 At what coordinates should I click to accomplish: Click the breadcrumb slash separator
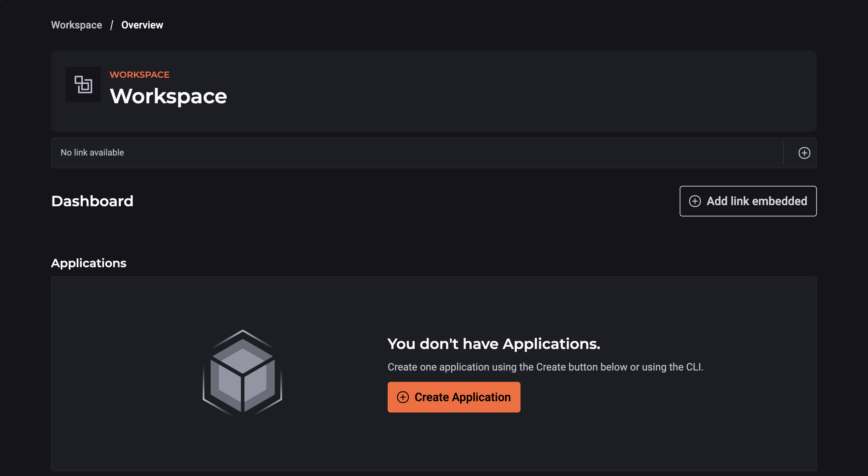click(112, 25)
